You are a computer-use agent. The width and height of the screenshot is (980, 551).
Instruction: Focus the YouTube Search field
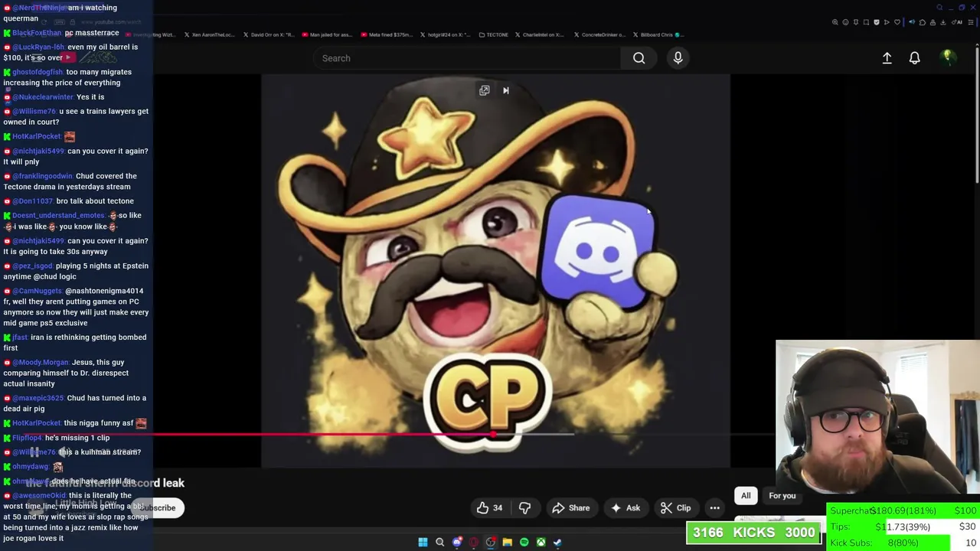point(467,58)
